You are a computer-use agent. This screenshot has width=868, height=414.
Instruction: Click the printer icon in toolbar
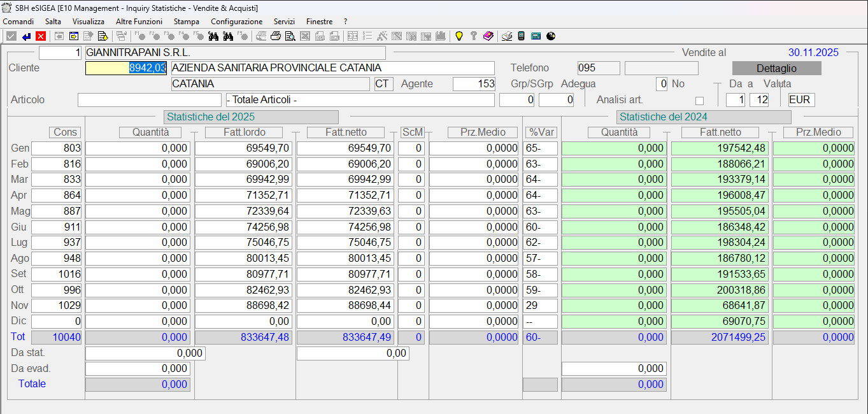coord(275,36)
